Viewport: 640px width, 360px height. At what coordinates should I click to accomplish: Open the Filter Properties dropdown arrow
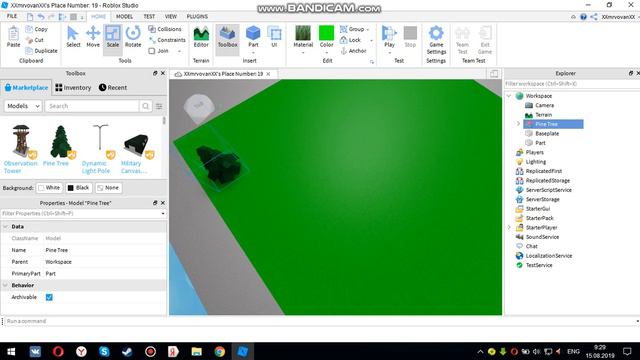(x=163, y=213)
